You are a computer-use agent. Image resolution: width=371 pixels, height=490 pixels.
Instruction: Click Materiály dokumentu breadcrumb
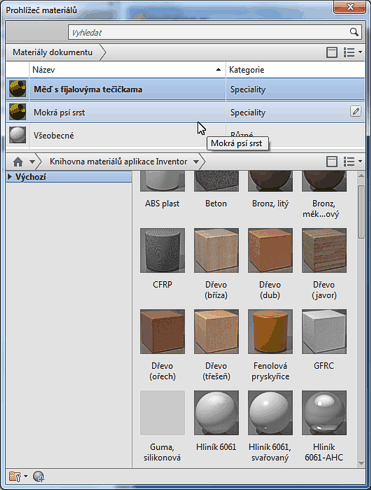[x=52, y=52]
